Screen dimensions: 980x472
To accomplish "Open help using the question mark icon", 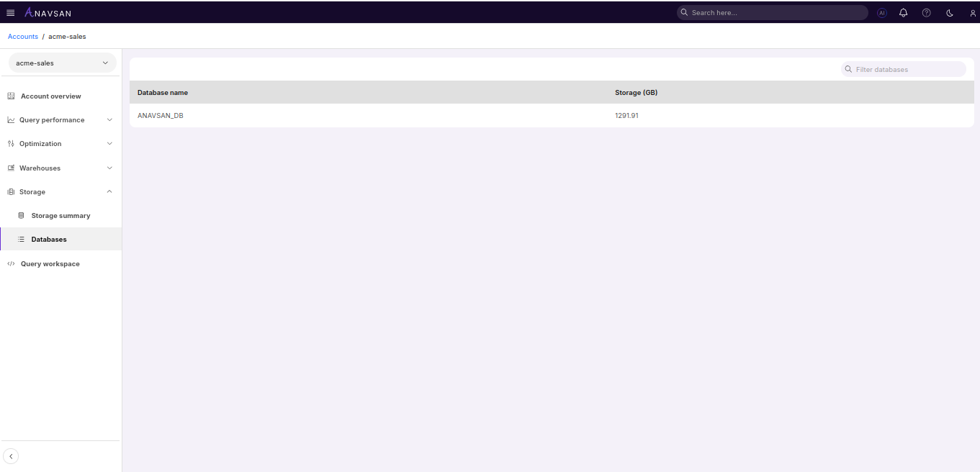I will click(927, 12).
